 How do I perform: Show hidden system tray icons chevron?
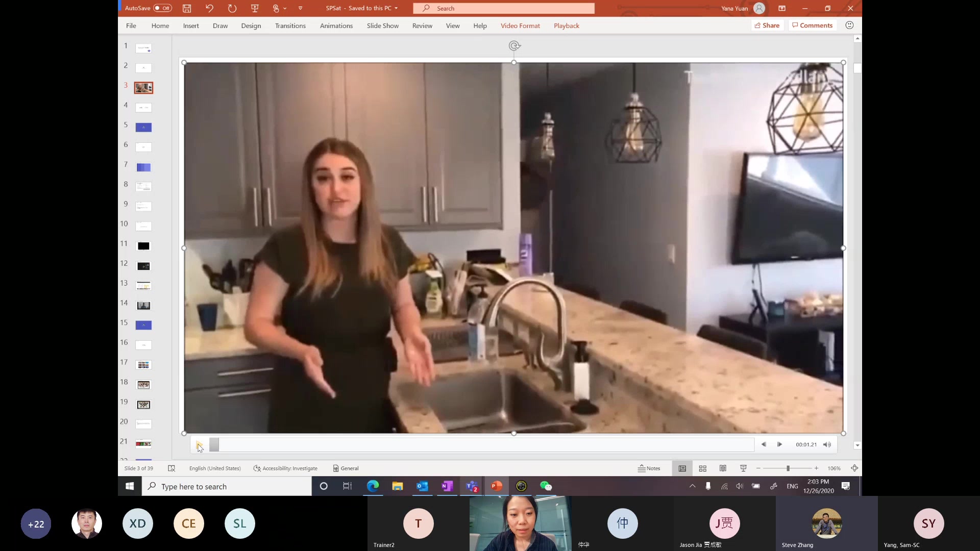(x=692, y=486)
